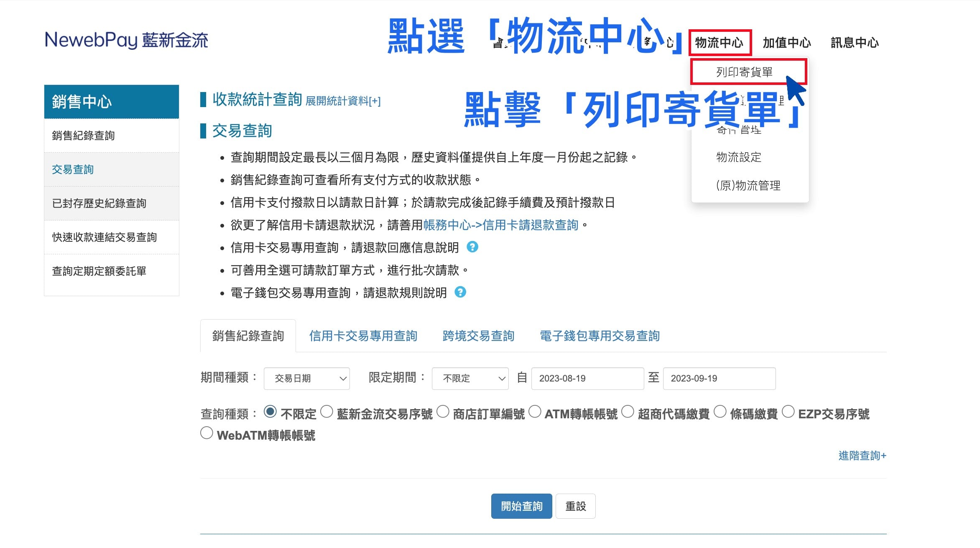The width and height of the screenshot is (980, 548).
Task: Choose 商店訂單編號 radio option
Action: pos(443,412)
